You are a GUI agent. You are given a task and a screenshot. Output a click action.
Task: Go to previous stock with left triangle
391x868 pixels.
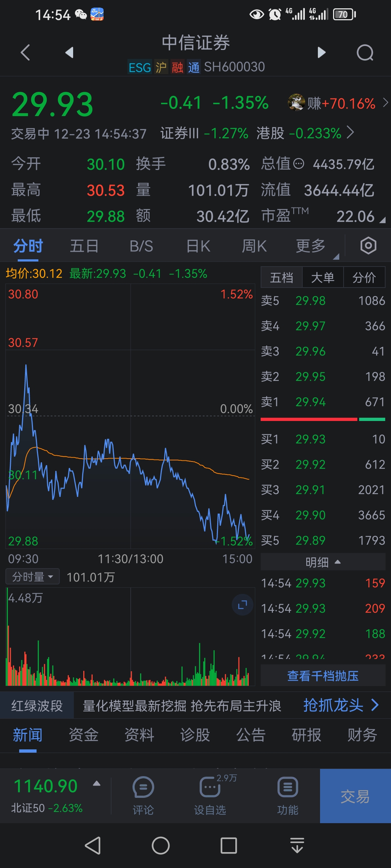pyautogui.click(x=69, y=52)
